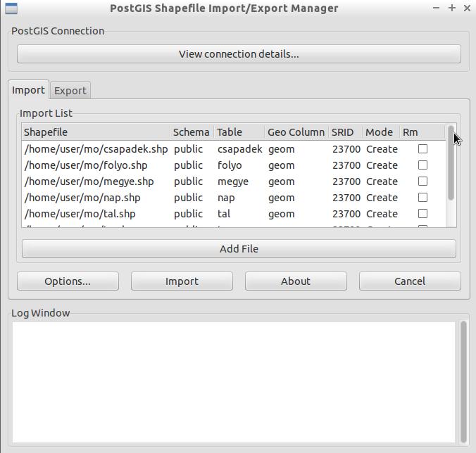Click geom cell in tal row
The image size is (476, 453).
coord(282,213)
